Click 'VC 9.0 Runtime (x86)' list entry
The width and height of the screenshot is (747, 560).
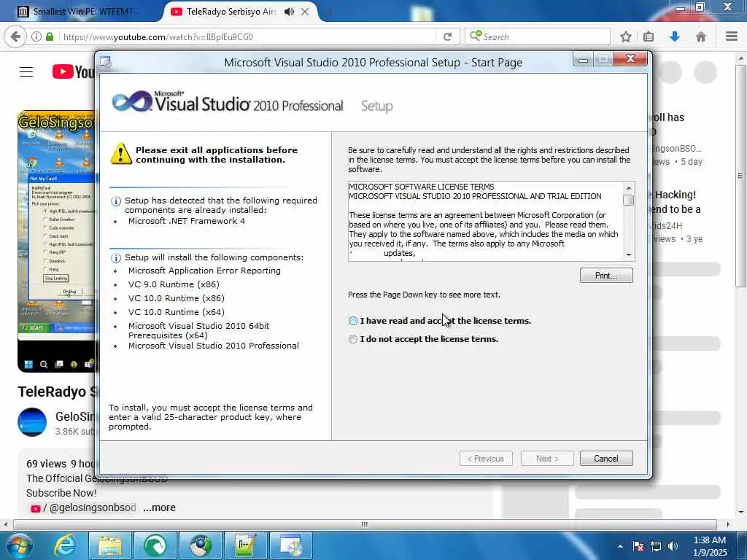pyautogui.click(x=174, y=284)
